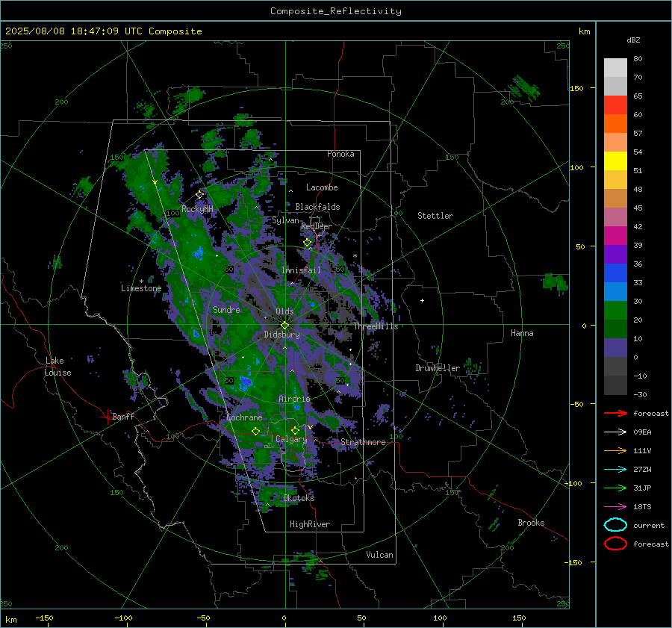This screenshot has height=628, width=672.
Task: Click the Stettler city label
Action: coord(435,216)
